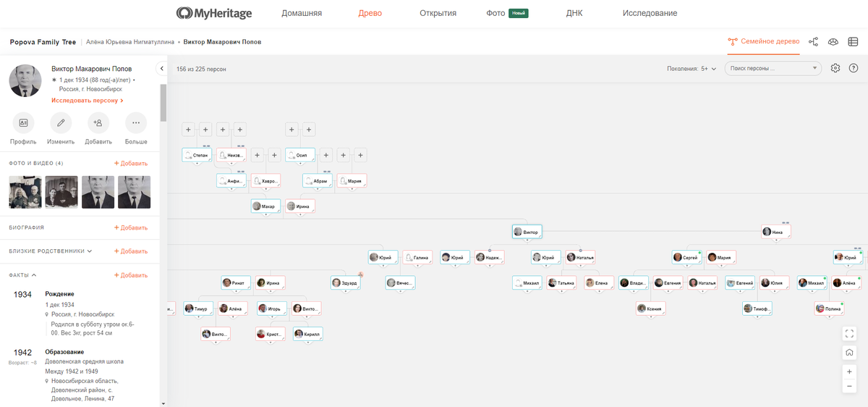Add photo via Добавить in Фото и видео
Image resolution: width=868 pixels, height=407 pixels.
pos(131,164)
